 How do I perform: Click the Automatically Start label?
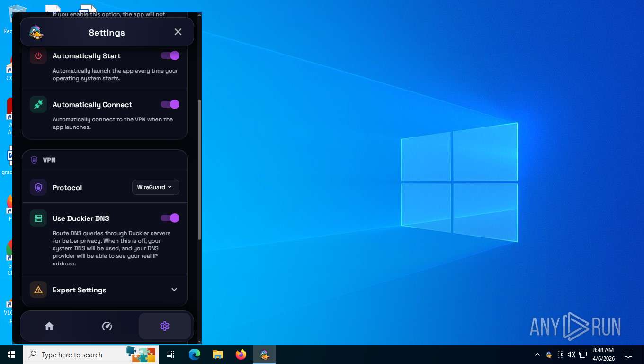pos(86,56)
